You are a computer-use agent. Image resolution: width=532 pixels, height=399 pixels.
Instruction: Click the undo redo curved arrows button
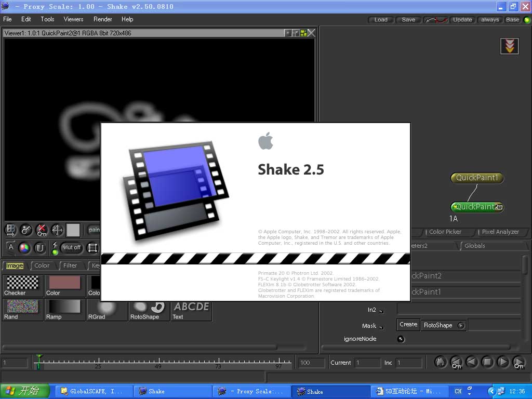pyautogui.click(x=436, y=20)
